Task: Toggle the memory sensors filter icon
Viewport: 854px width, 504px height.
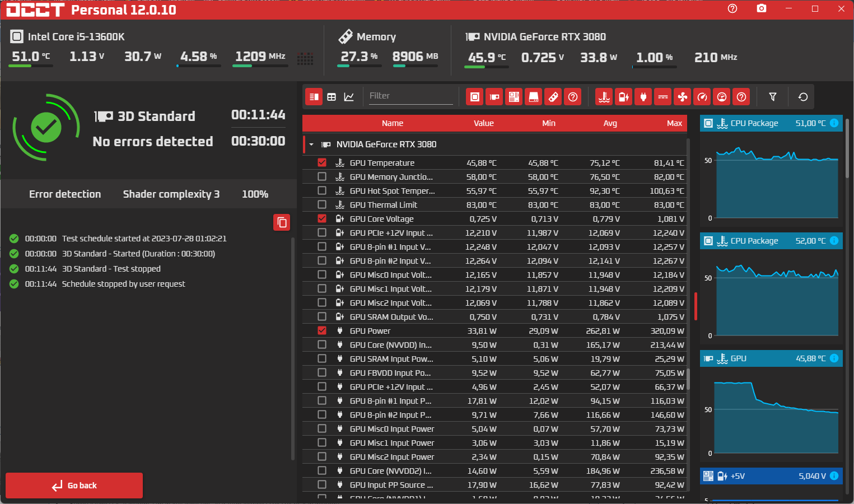Action: click(x=553, y=97)
